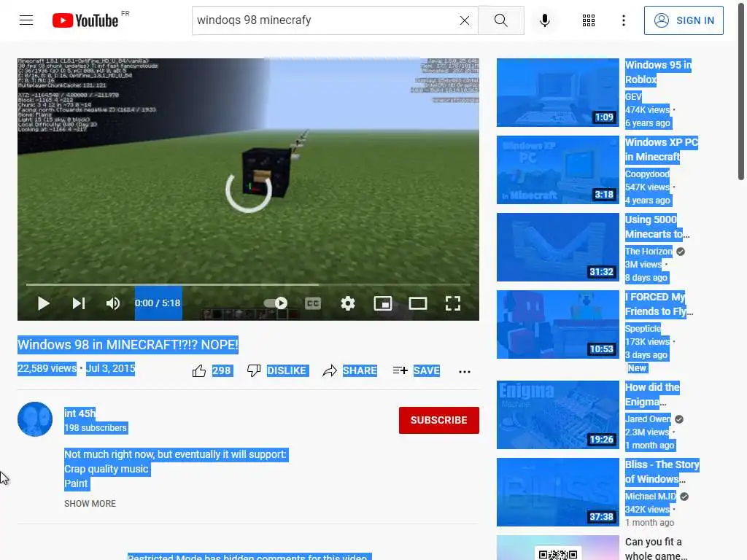747x560 pixels.
Task: Click the DISLIKE thumbs down
Action: (x=278, y=371)
